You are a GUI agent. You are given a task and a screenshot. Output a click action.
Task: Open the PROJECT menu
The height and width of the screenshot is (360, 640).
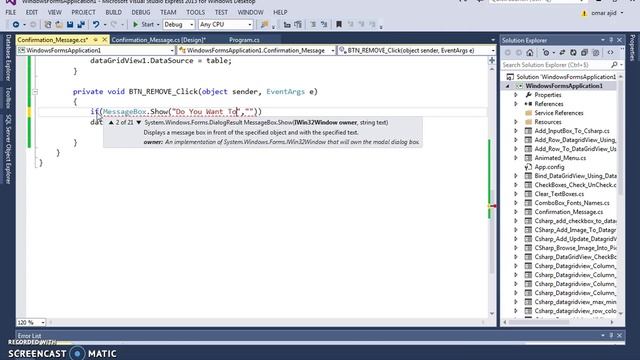[83, 12]
